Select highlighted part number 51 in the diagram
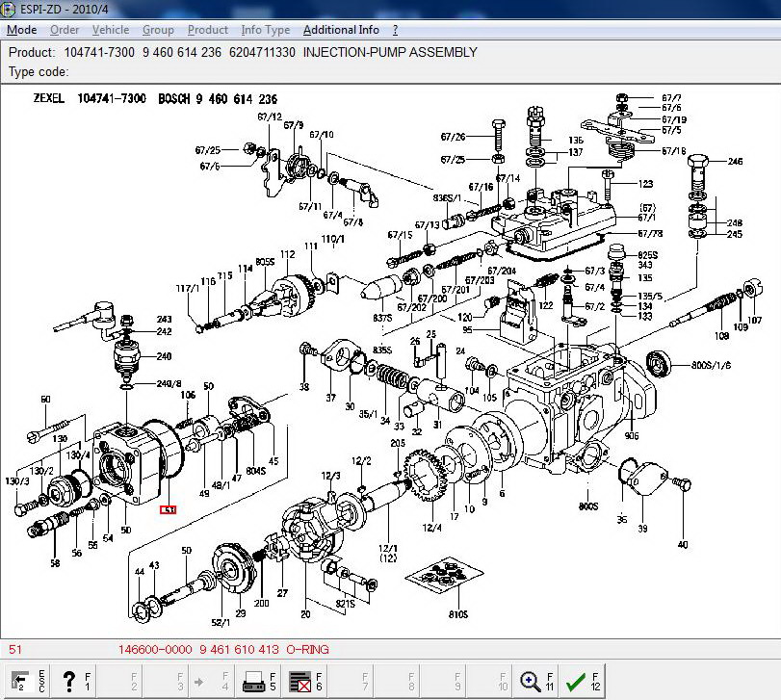781x700 pixels. click(168, 509)
